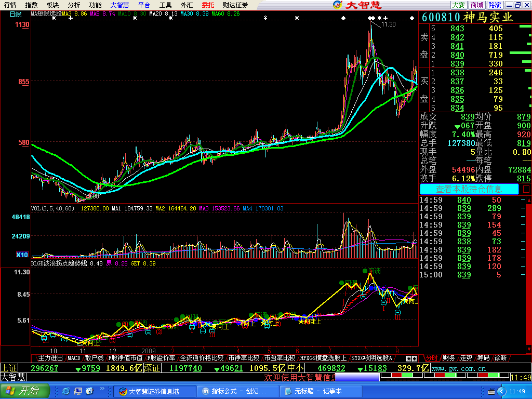This screenshot has width=532, height=399.
Task: Switch to 大智慧证券信息港 taskbar window
Action: (x=154, y=391)
